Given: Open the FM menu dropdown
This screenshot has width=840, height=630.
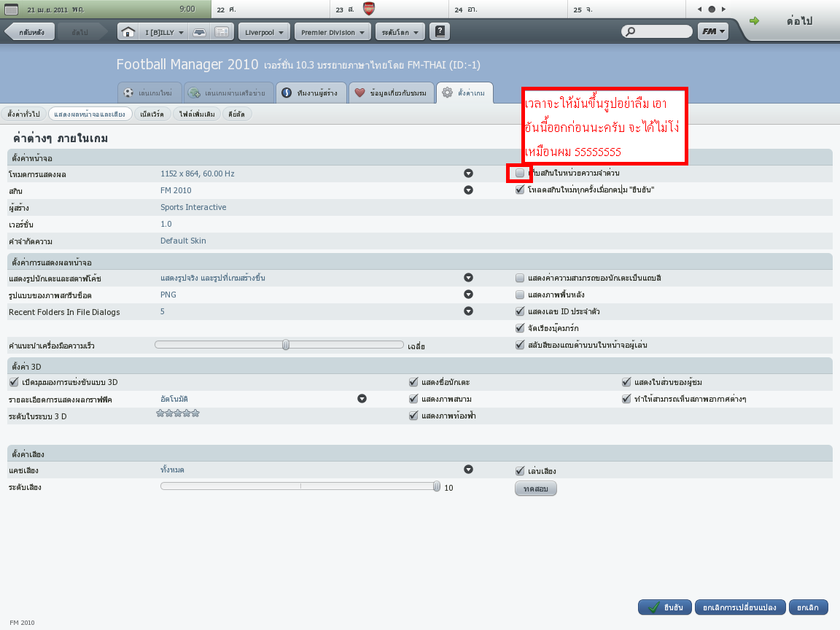Looking at the screenshot, I should click(x=713, y=31).
